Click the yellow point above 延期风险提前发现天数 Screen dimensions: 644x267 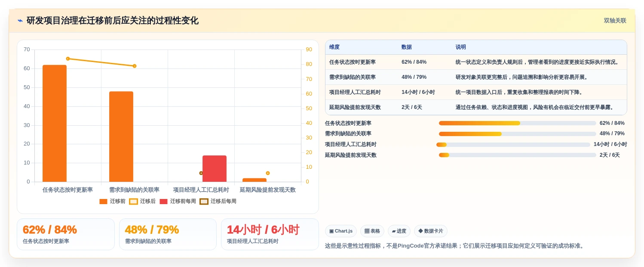click(x=268, y=173)
